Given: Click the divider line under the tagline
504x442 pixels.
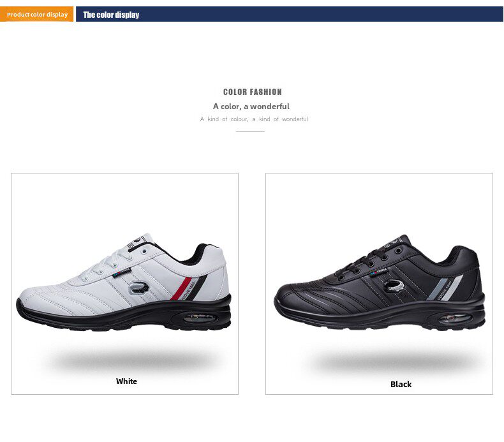Looking at the screenshot, I should (250, 131).
